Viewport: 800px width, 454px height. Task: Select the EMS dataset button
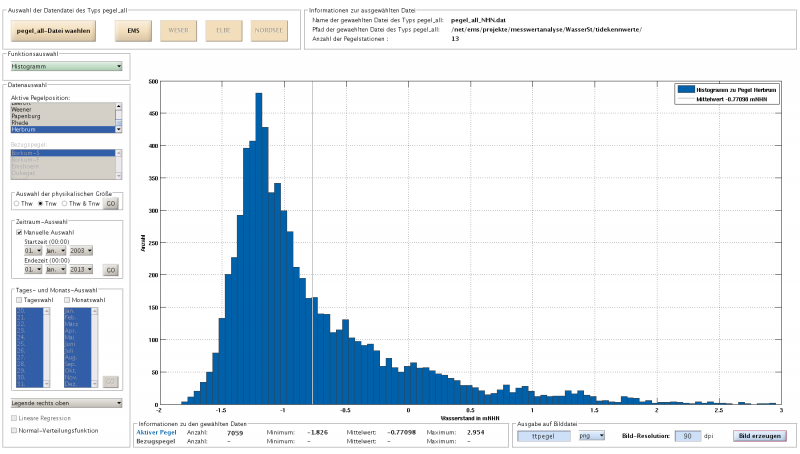(133, 31)
